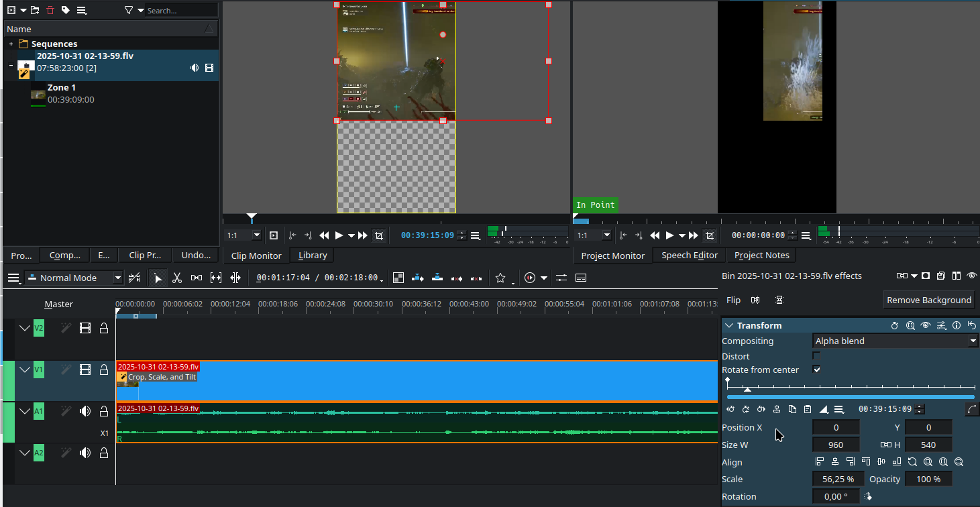Enable the Distort checkbox
The image size is (980, 507).
816,355
